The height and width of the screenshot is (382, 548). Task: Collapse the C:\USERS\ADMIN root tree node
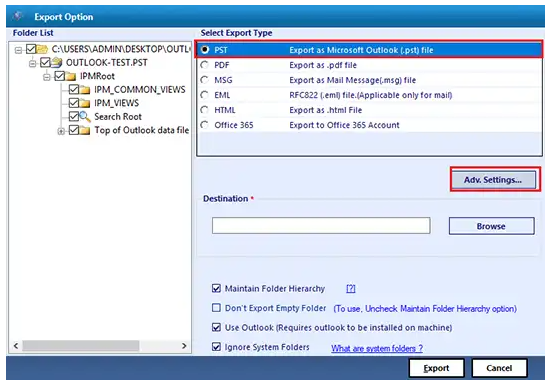(x=18, y=50)
